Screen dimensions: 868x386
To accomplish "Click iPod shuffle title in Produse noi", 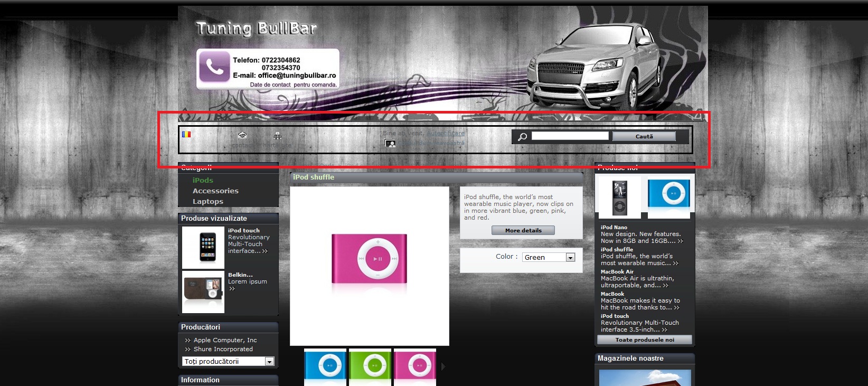I will (x=617, y=250).
